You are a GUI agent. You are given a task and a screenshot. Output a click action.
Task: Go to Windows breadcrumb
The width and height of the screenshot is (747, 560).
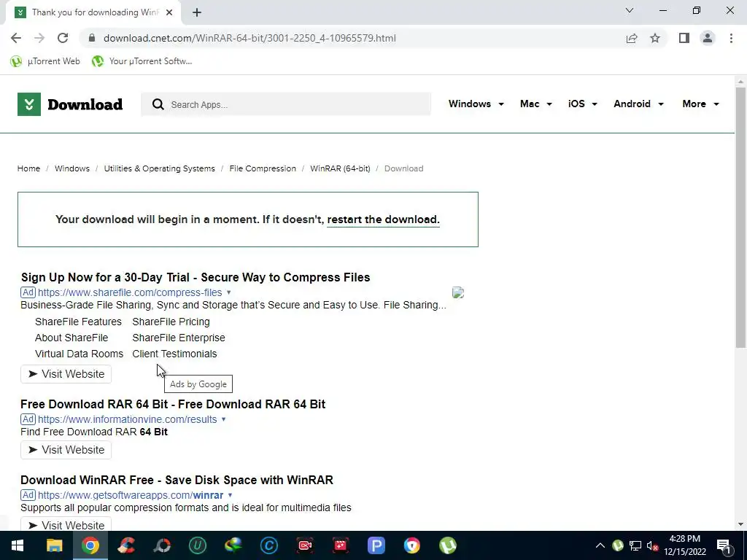pos(72,168)
